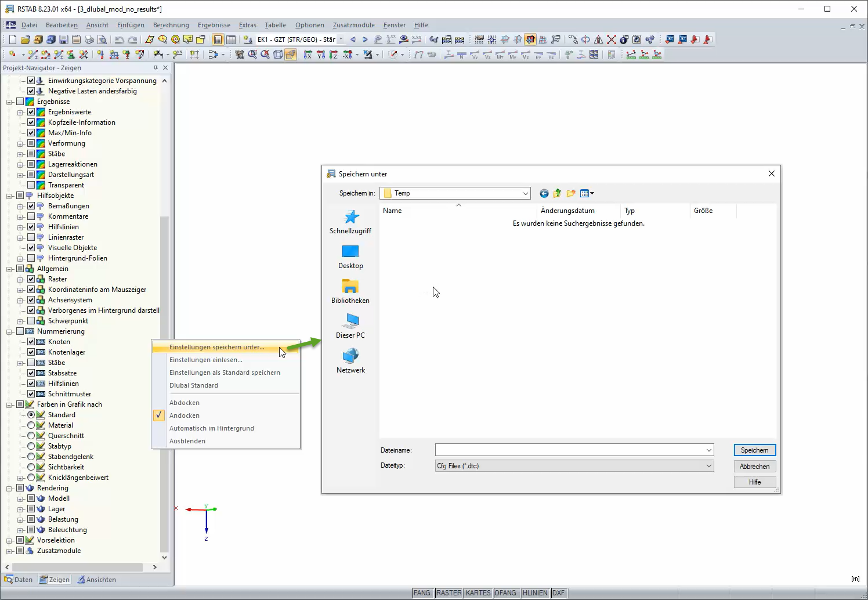Select the Stabtyp color radio button

[31, 446]
